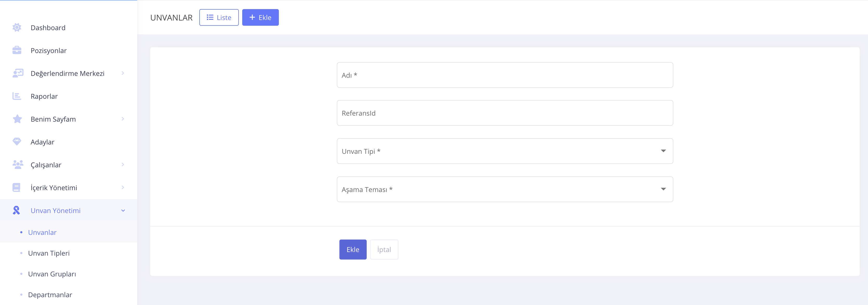
Task: Click the Çalışanlar people icon
Action: click(x=17, y=164)
